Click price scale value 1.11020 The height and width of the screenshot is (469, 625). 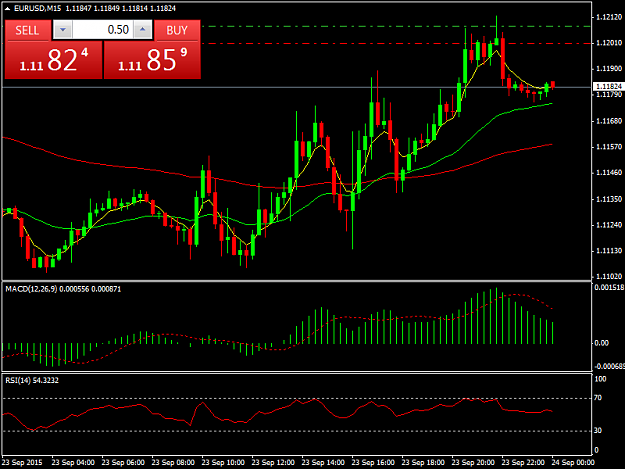(609, 276)
